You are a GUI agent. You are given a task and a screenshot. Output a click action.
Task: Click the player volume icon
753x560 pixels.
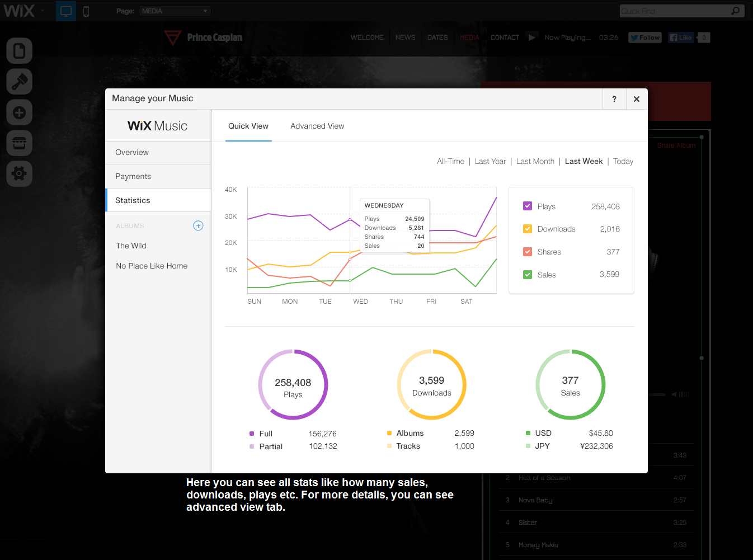[x=674, y=394]
